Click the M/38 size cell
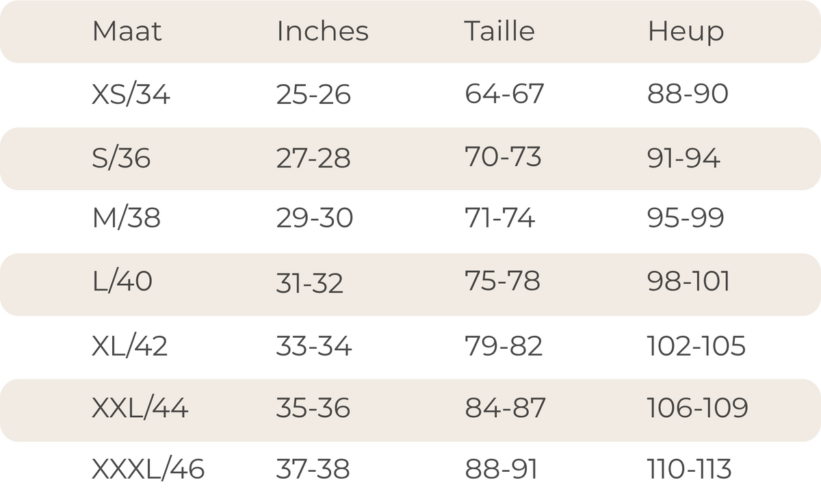Image resolution: width=821 pixels, height=504 pixels. [x=127, y=218]
